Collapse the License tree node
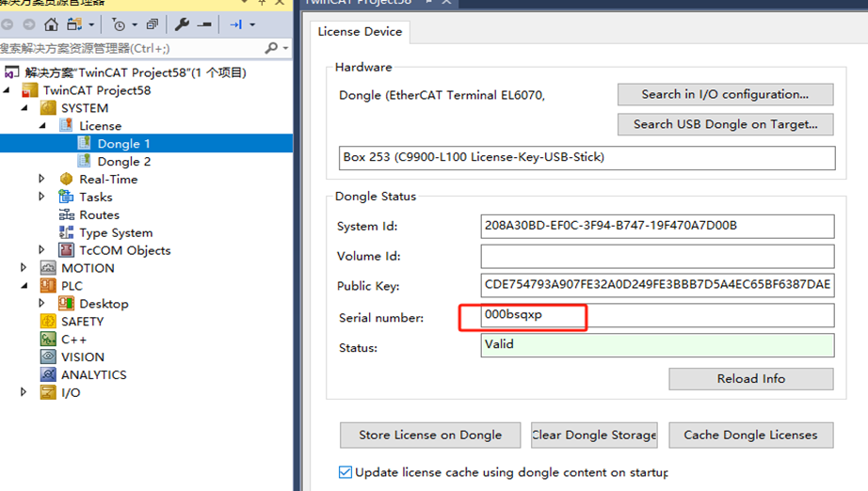This screenshot has width=868, height=491. 42,125
